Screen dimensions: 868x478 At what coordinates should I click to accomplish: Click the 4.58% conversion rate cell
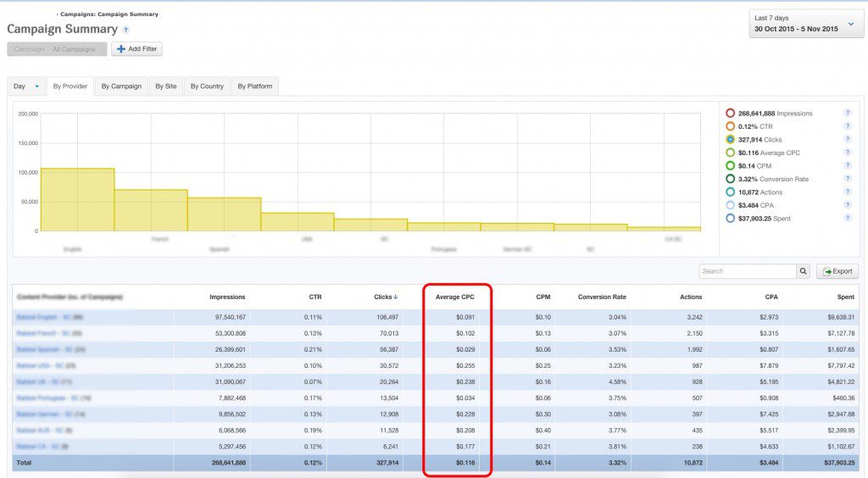tap(617, 381)
